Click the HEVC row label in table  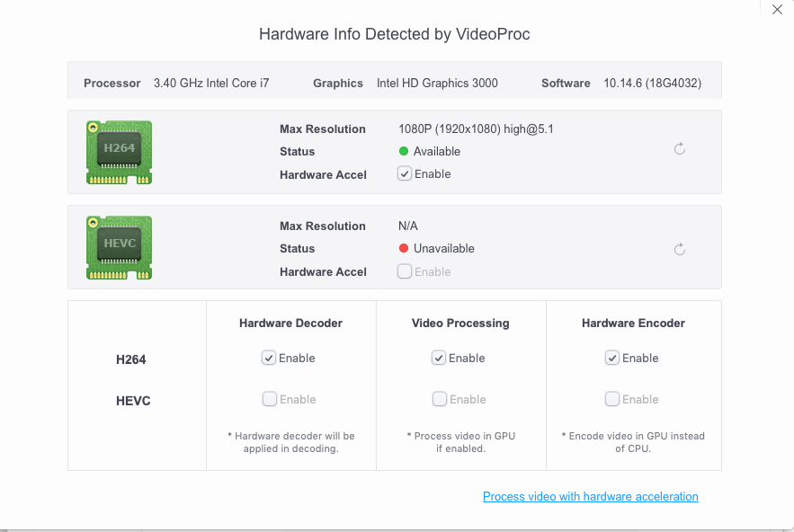(x=133, y=401)
